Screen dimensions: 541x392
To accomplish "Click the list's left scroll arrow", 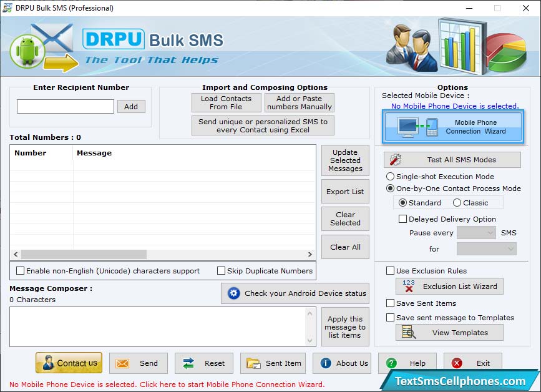I will click(16, 254).
